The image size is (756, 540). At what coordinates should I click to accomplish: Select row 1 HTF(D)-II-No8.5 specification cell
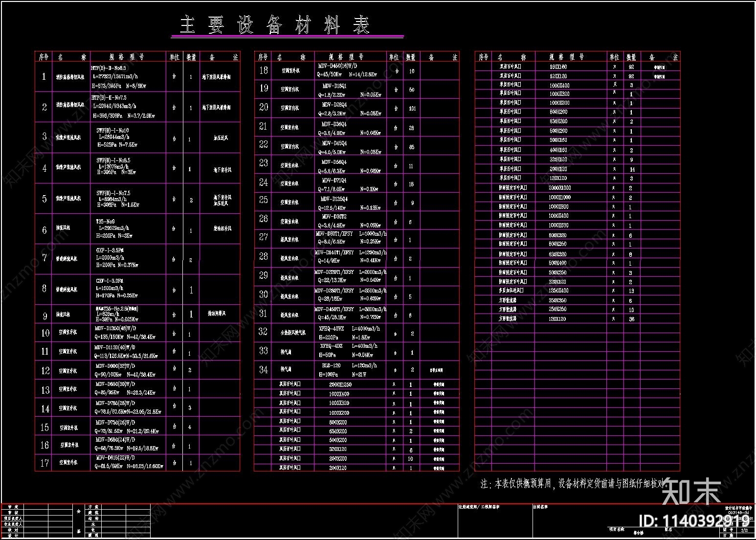pos(129,77)
